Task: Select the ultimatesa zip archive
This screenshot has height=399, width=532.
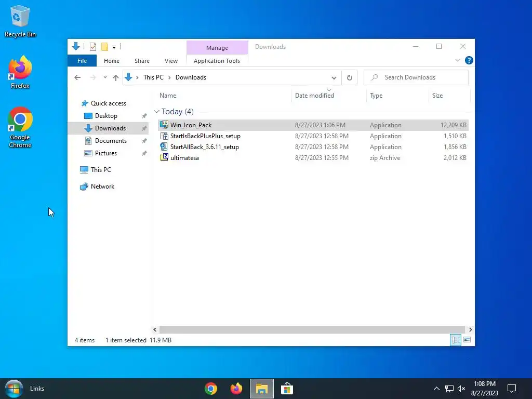Action: click(313, 158)
